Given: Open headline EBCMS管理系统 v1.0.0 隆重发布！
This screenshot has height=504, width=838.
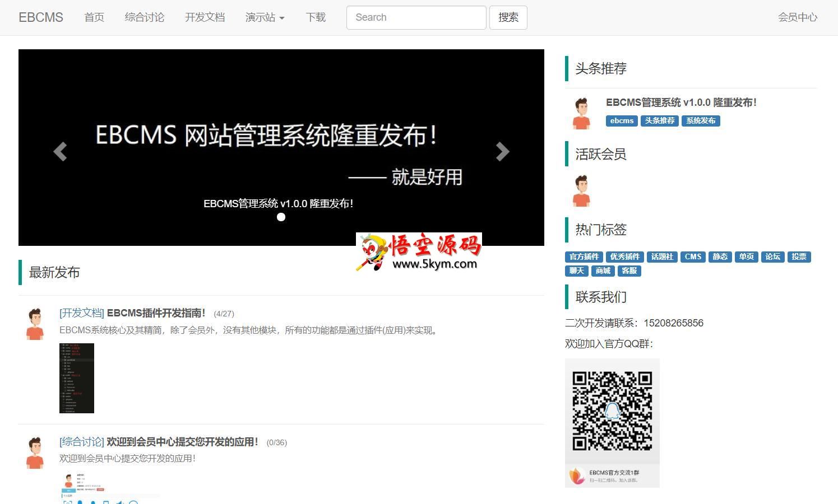Looking at the screenshot, I should click(x=682, y=102).
